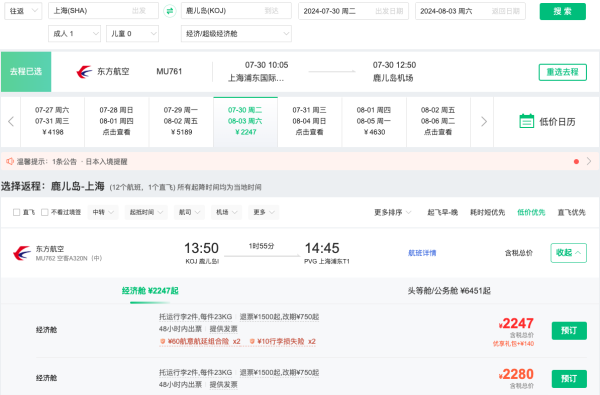The image size is (600, 395).
Task: Sort by 直飞优先
Action: (x=571, y=212)
